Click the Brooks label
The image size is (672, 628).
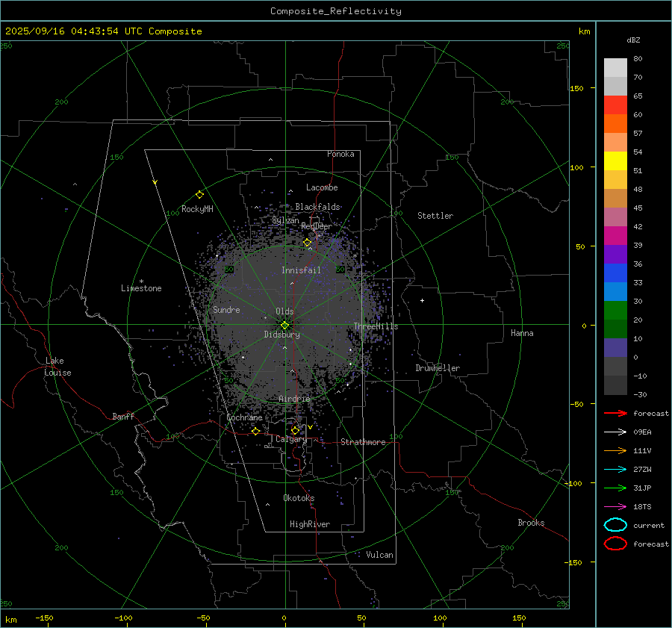click(x=531, y=523)
